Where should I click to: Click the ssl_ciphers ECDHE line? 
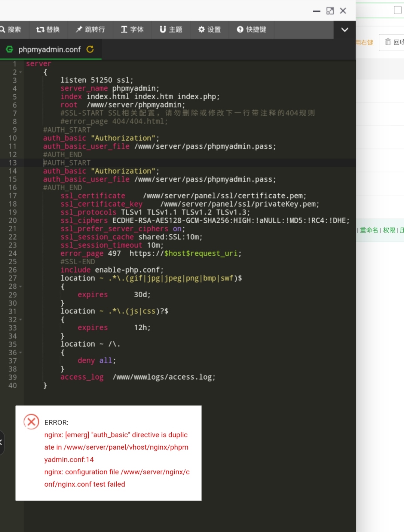pyautogui.click(x=205, y=221)
